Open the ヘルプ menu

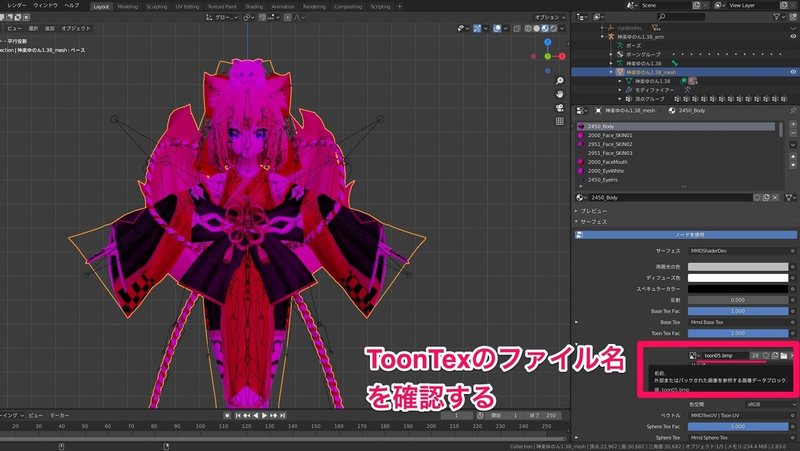coord(72,6)
